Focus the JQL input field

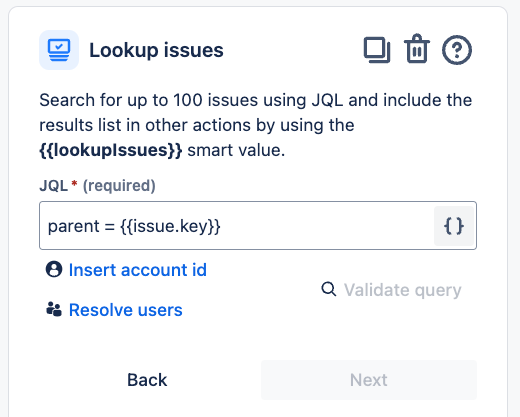(x=236, y=226)
